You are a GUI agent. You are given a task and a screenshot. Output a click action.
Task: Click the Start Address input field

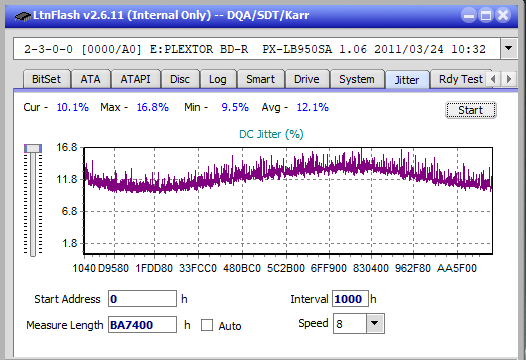tap(142, 299)
